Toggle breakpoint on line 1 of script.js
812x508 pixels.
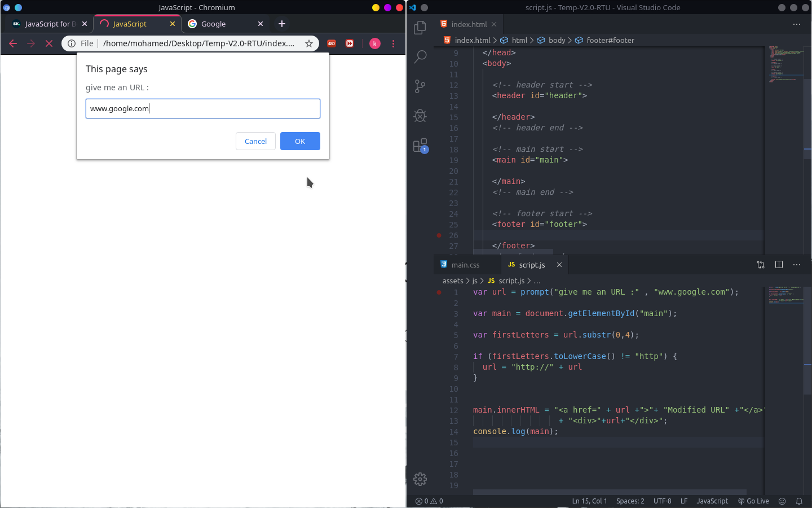tap(439, 292)
